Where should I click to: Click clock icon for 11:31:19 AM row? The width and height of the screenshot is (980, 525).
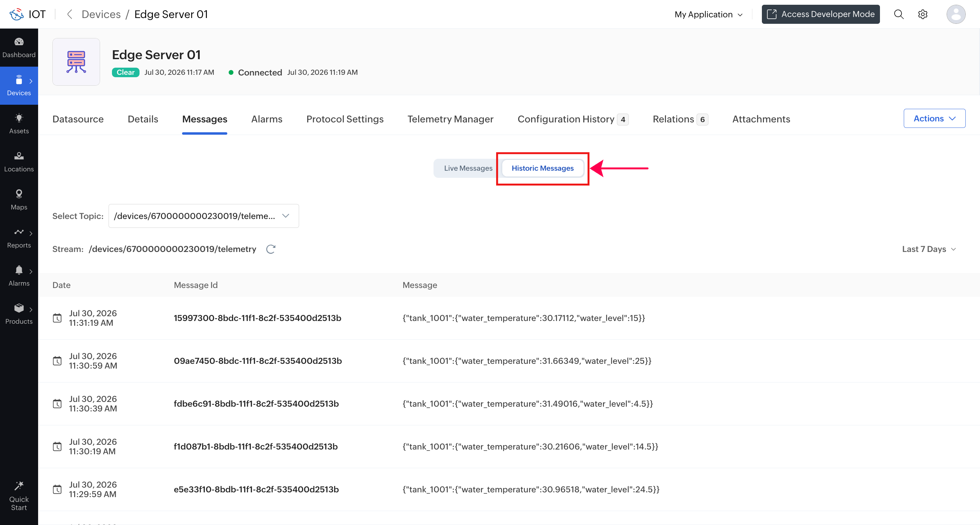tap(57, 318)
